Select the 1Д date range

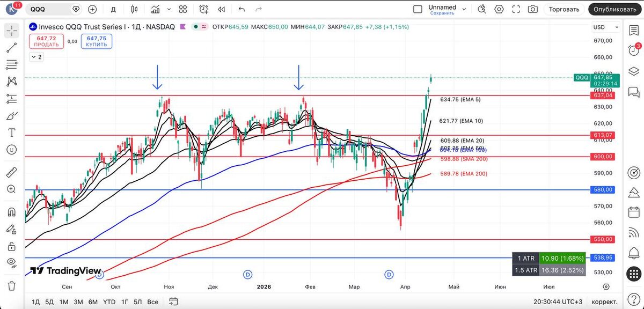point(35,301)
